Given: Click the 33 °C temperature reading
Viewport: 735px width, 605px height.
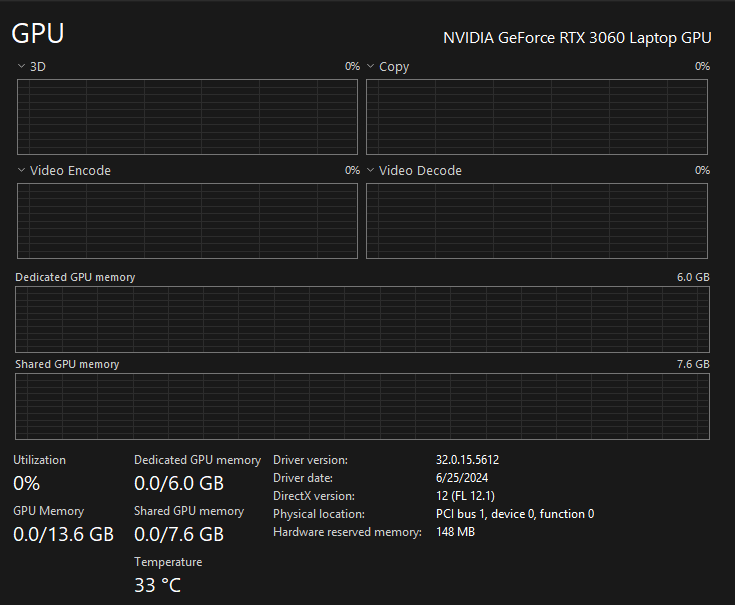Looking at the screenshot, I should 158,585.
